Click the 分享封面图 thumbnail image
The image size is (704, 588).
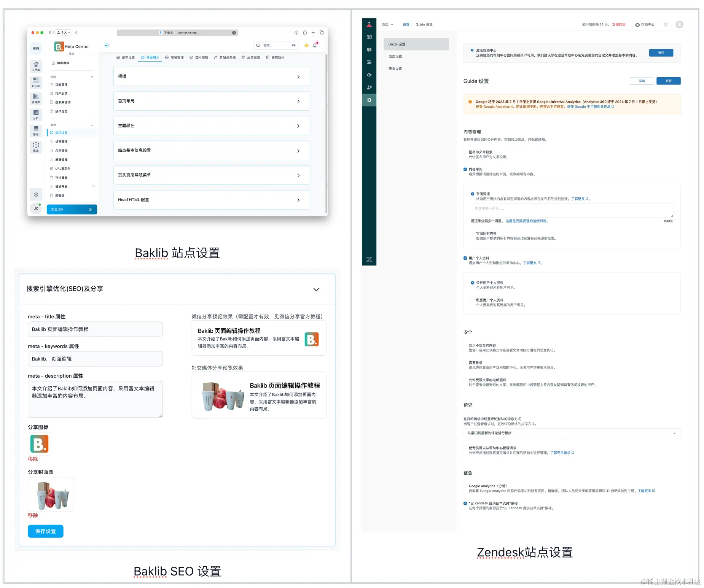click(51, 494)
